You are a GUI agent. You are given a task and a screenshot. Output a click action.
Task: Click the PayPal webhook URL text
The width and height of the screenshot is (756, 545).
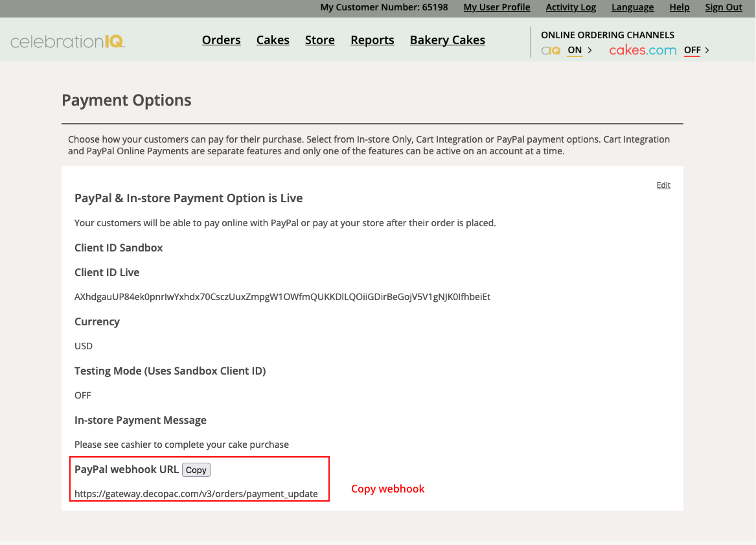click(x=196, y=494)
